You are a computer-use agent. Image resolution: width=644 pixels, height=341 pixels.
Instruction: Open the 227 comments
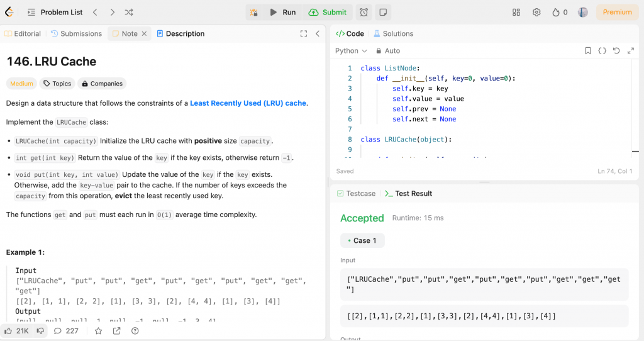[x=66, y=331]
